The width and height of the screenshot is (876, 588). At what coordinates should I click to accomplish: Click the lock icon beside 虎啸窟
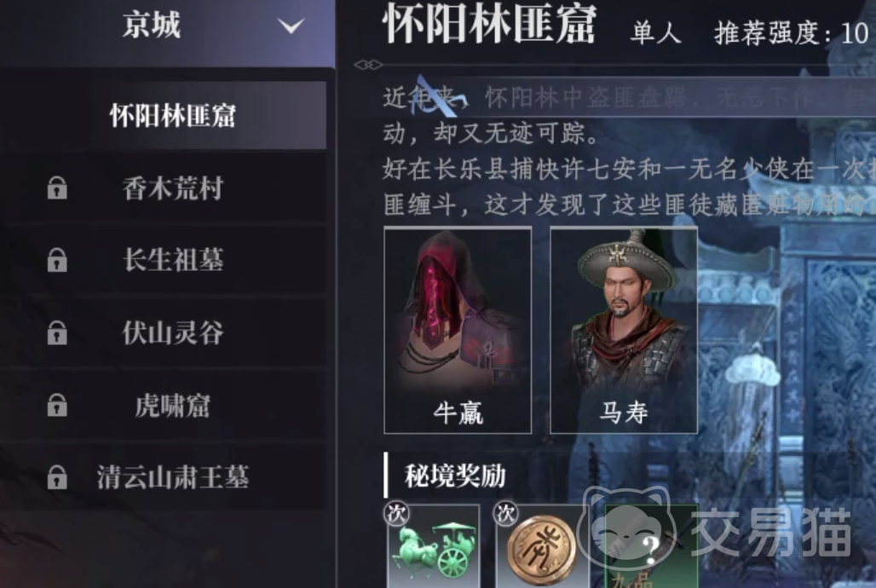(x=57, y=406)
